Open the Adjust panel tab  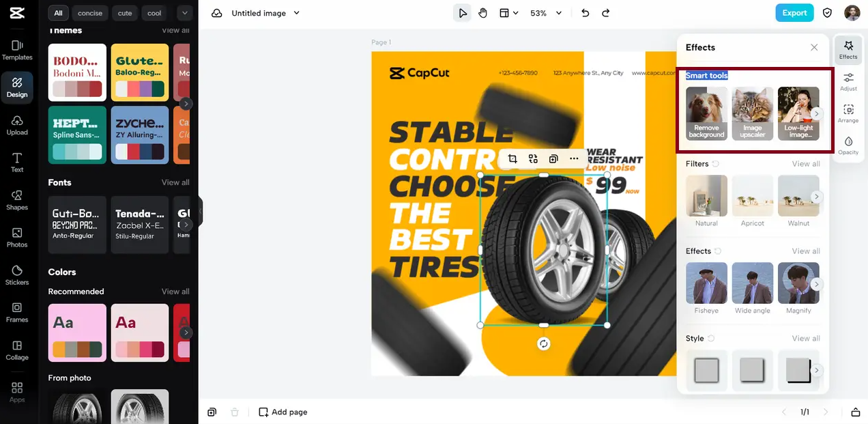tap(848, 82)
